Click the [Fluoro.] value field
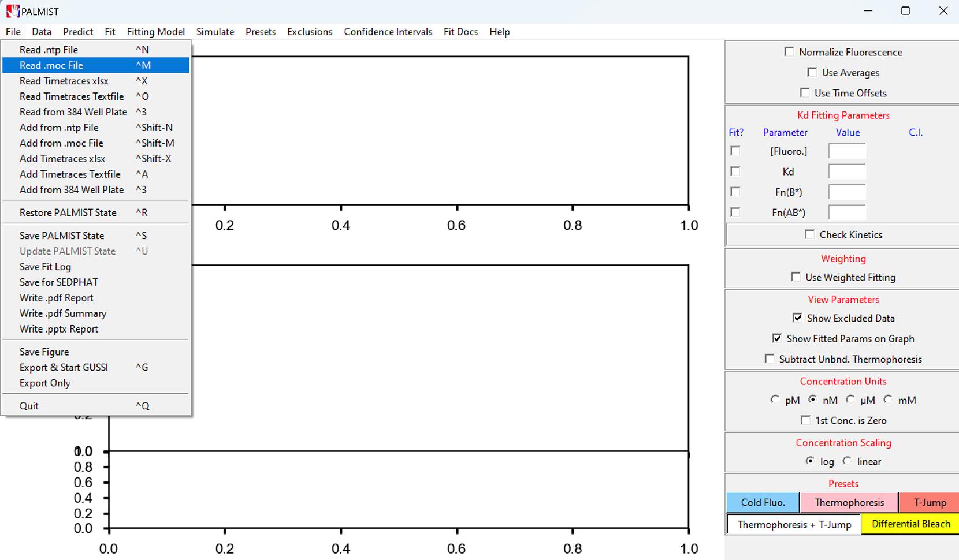 tap(847, 151)
